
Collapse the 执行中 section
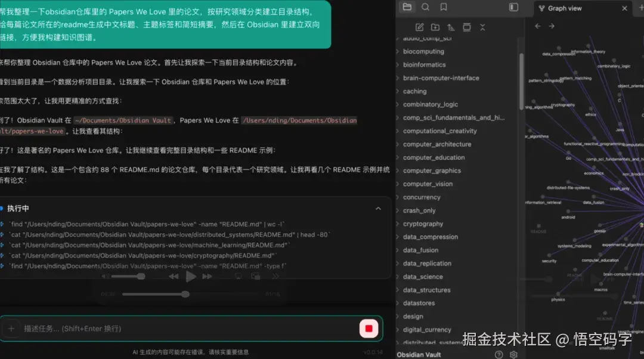point(378,208)
